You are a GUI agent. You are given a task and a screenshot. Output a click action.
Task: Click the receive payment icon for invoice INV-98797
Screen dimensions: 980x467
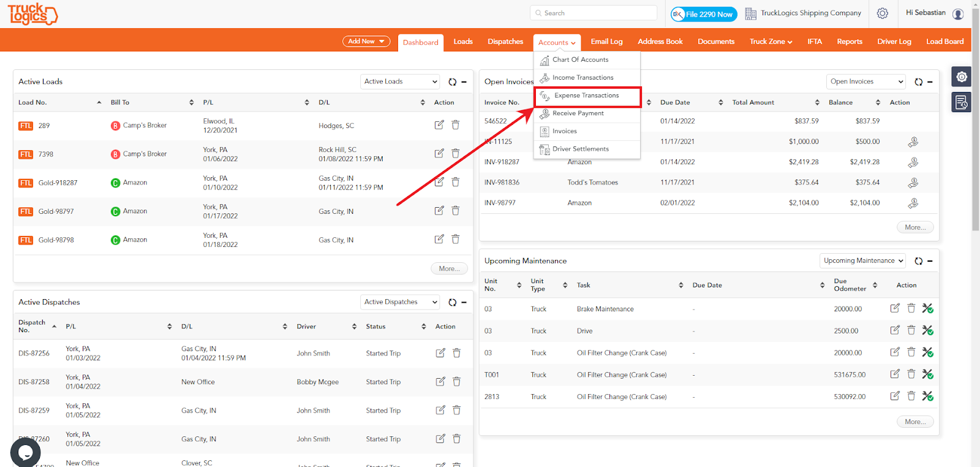point(913,203)
